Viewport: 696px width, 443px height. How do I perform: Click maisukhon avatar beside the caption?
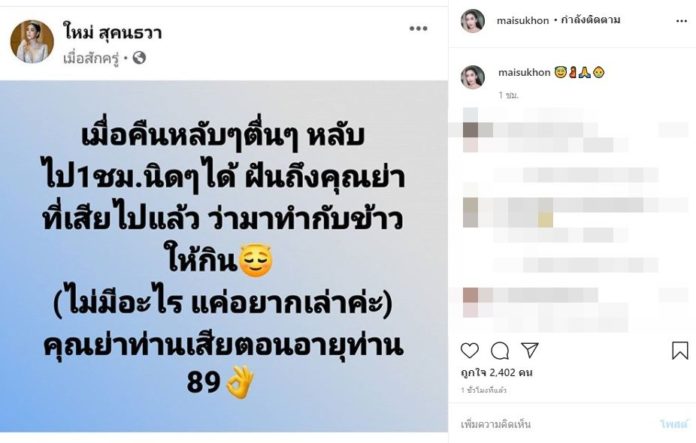pos(473,77)
